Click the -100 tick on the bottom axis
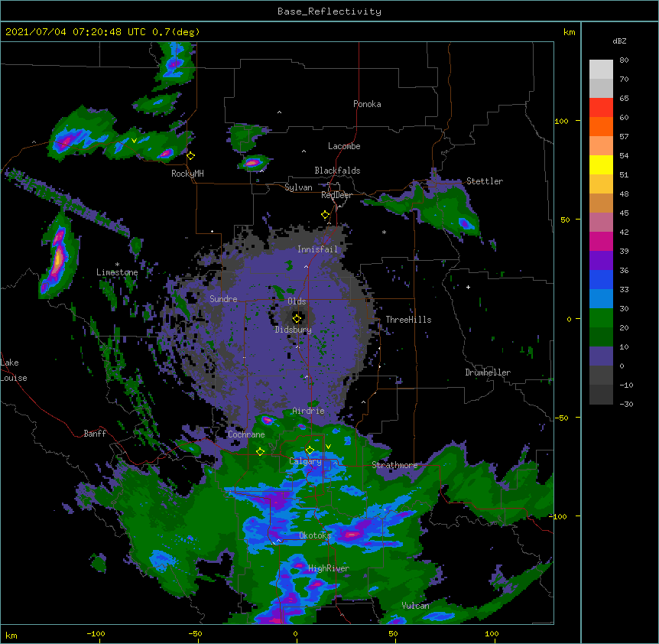This screenshot has height=644, width=659. tap(96, 633)
